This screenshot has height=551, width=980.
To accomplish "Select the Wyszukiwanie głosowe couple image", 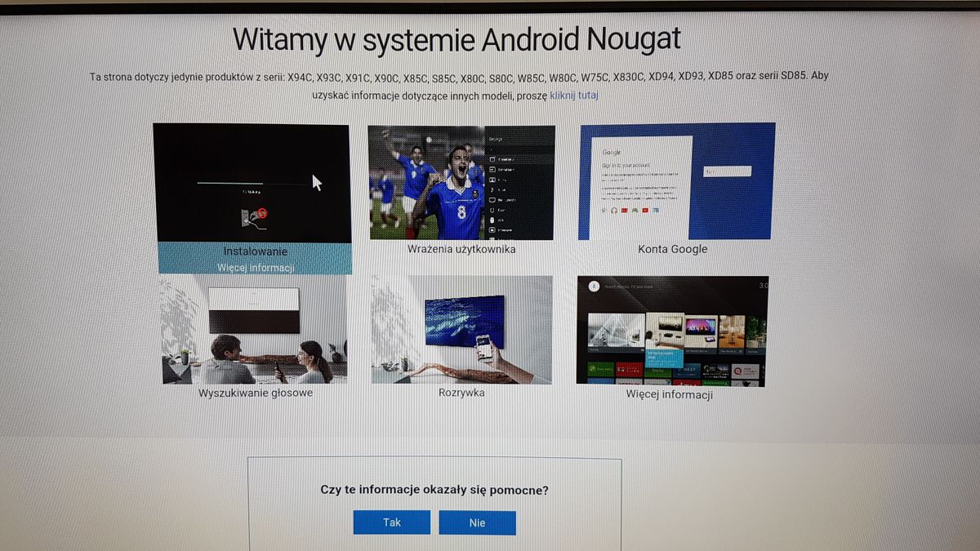I will click(x=254, y=329).
